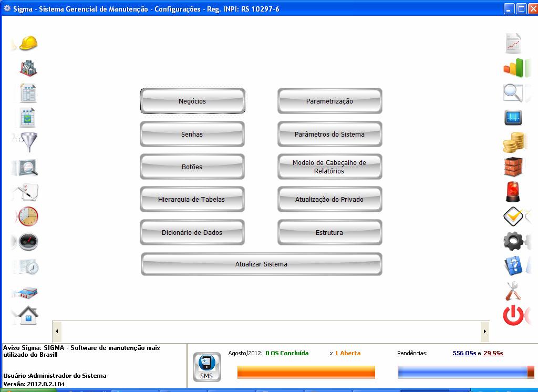Click the right scroll arrow of horizontal bar
538x392 pixels.
[485, 331]
